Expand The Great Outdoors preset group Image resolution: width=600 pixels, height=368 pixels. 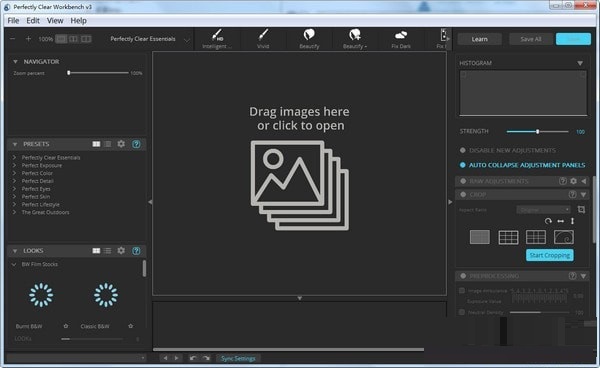14,212
